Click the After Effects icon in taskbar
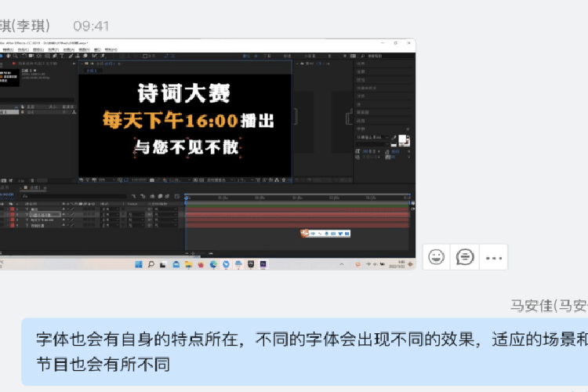 coord(263,263)
